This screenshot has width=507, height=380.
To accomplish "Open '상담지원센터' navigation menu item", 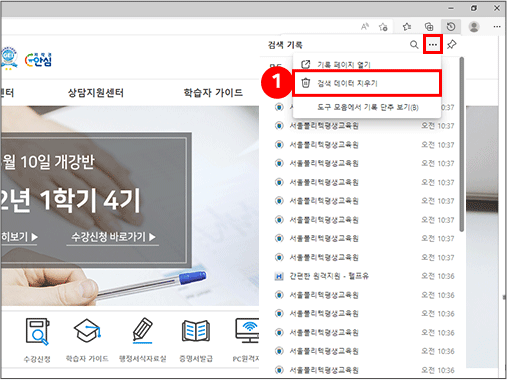I will coord(96,92).
